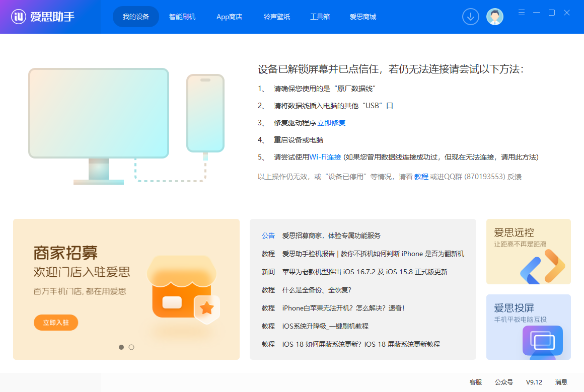The height and width of the screenshot is (392, 584).
Task: Open tutorial iOS系统升降级_一键刷机教程
Action: coord(325,326)
